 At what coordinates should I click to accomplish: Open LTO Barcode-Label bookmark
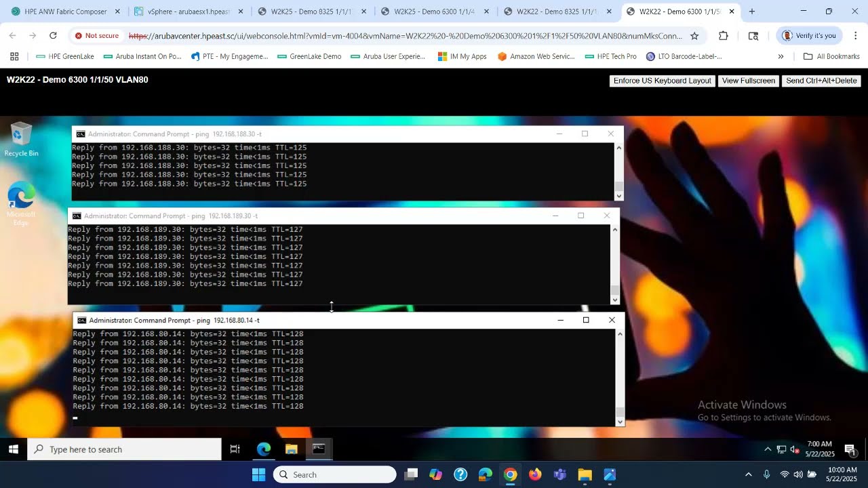[x=684, y=56]
